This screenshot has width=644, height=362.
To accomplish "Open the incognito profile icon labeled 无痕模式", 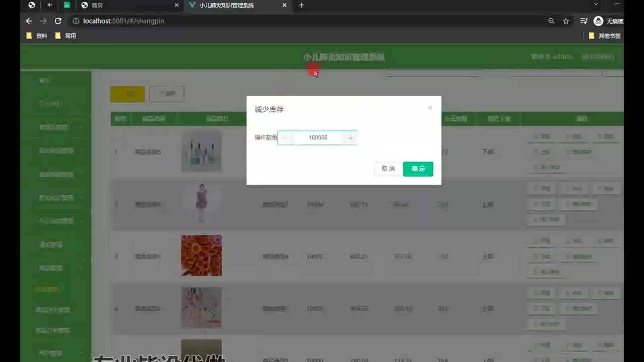I will pos(608,21).
